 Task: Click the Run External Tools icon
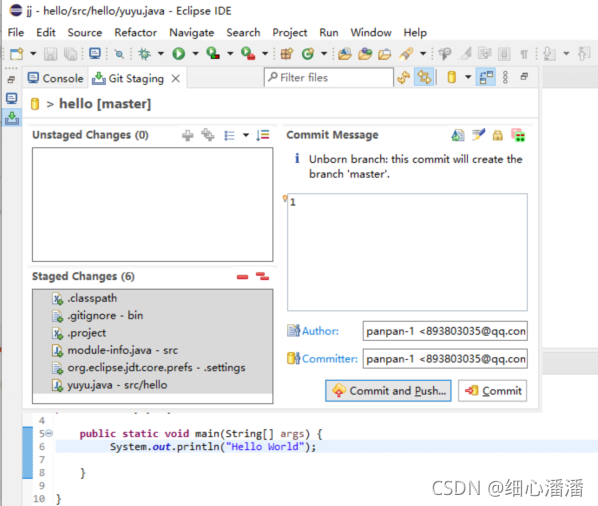pyautogui.click(x=248, y=53)
